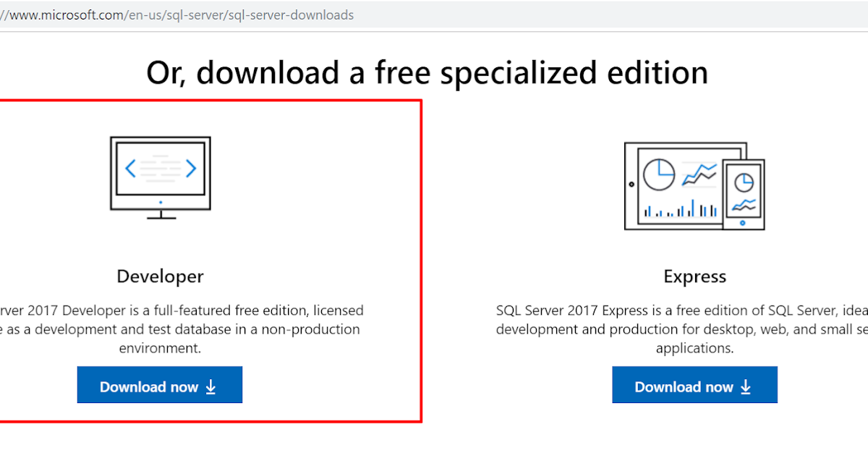
Task: Click the Developer edition monitor illustration
Action: [x=159, y=174]
